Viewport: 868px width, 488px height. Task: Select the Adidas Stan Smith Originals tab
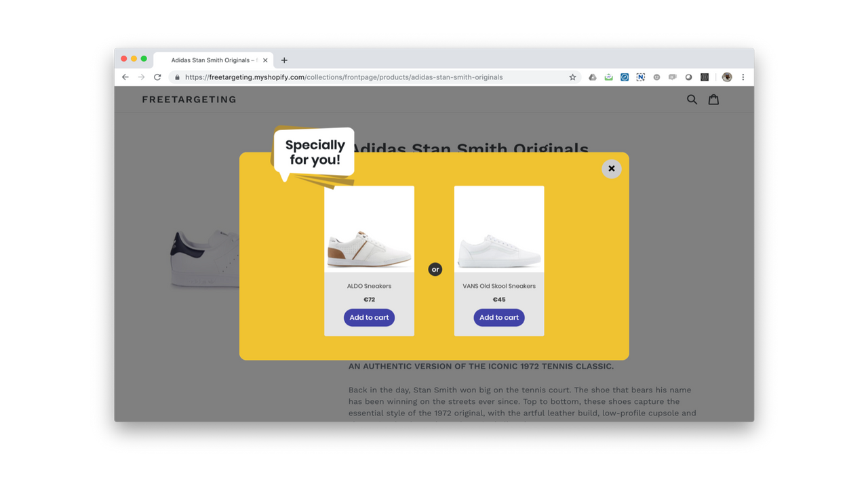210,60
